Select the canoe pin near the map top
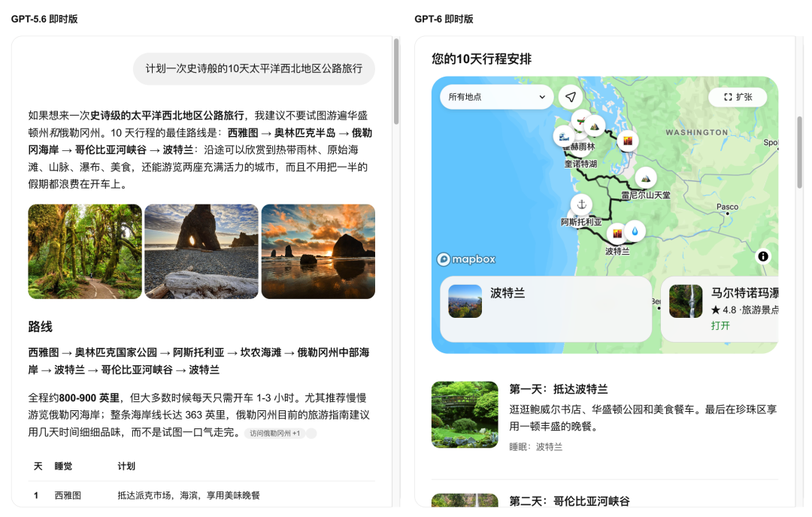Viewport: 812px width, 517px height. coord(581,120)
